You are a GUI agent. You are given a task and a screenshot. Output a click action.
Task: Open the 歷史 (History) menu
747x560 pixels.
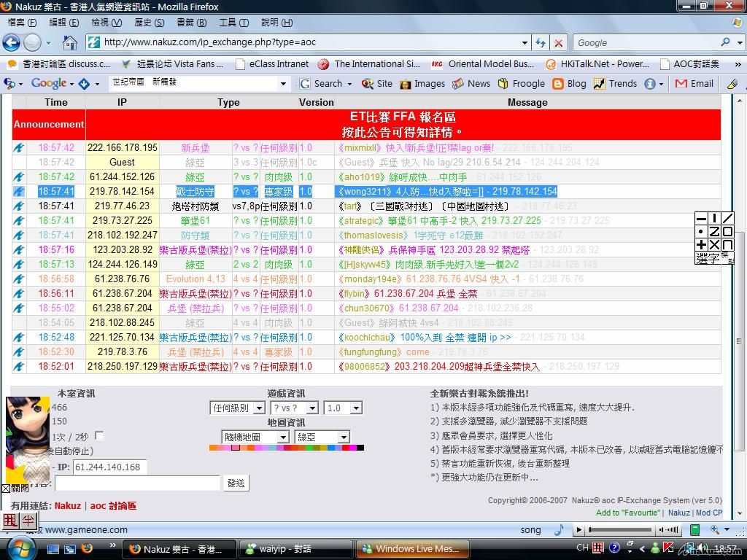149,23
